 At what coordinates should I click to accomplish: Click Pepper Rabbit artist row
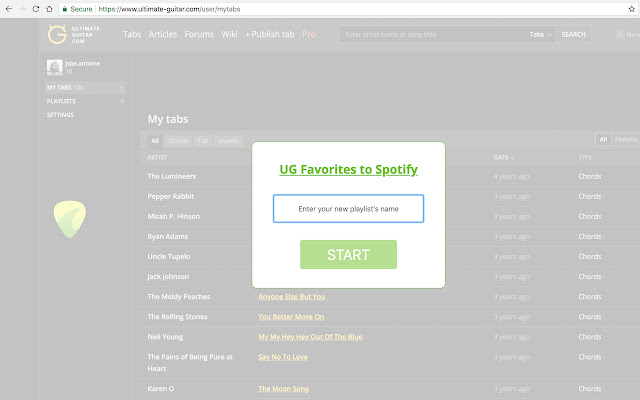(171, 196)
